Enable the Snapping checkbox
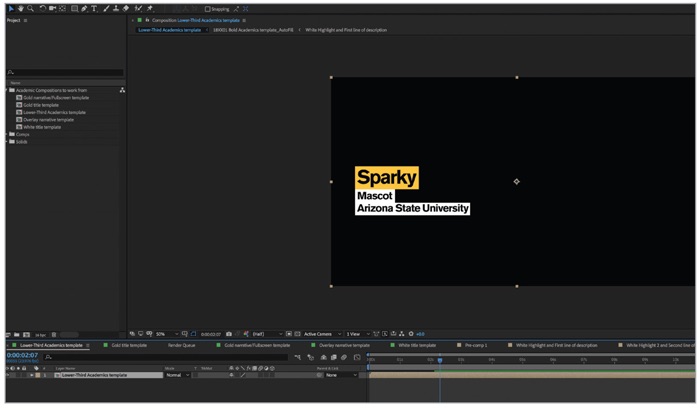This screenshot has height=408, width=700. [x=208, y=9]
